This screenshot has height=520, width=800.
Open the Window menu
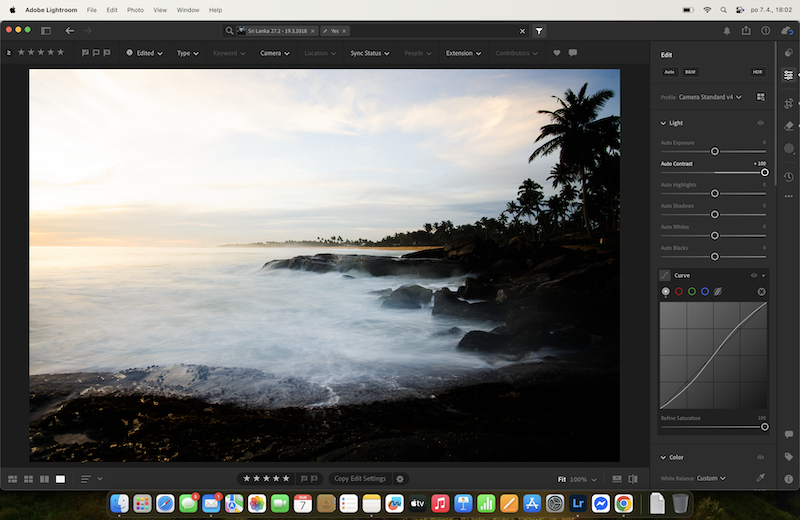(x=188, y=10)
